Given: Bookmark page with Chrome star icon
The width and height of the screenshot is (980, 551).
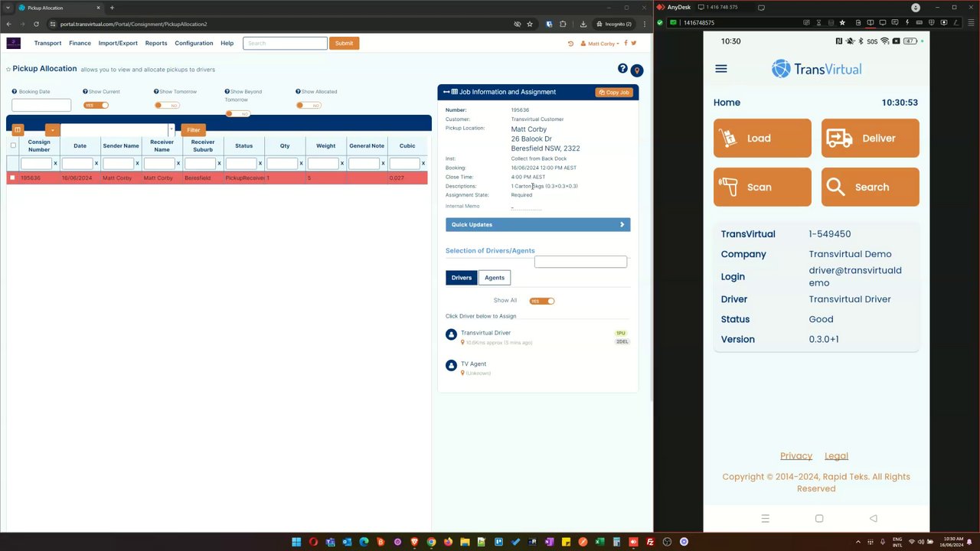Looking at the screenshot, I should tap(529, 24).
